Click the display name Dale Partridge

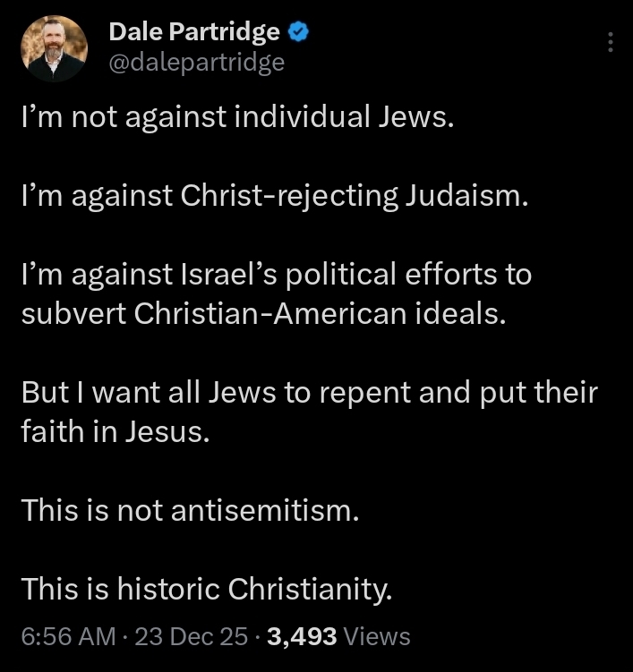[193, 33]
